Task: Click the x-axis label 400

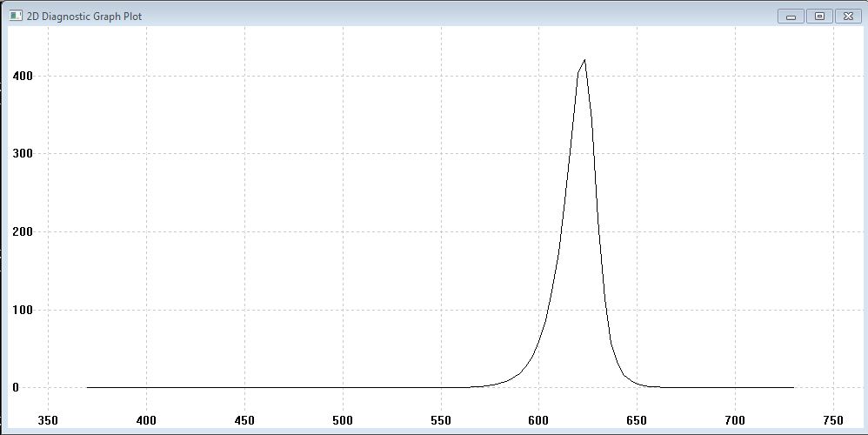Action: (x=146, y=420)
